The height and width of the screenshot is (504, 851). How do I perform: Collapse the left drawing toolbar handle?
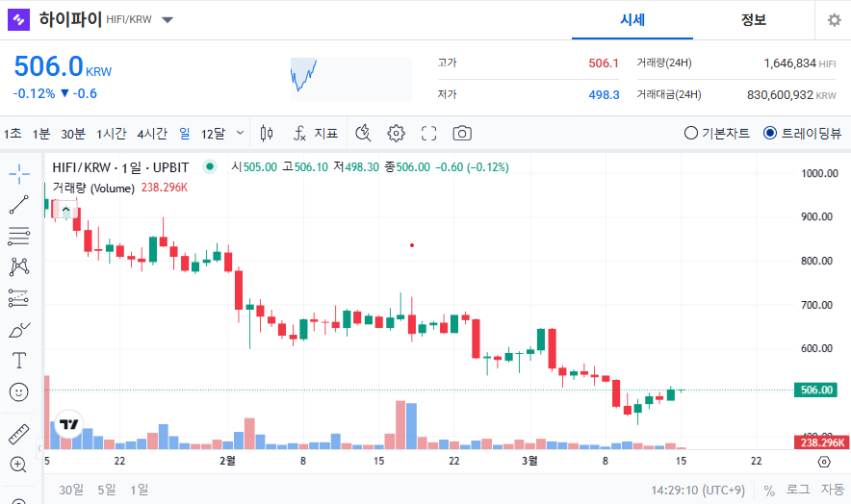(39, 448)
